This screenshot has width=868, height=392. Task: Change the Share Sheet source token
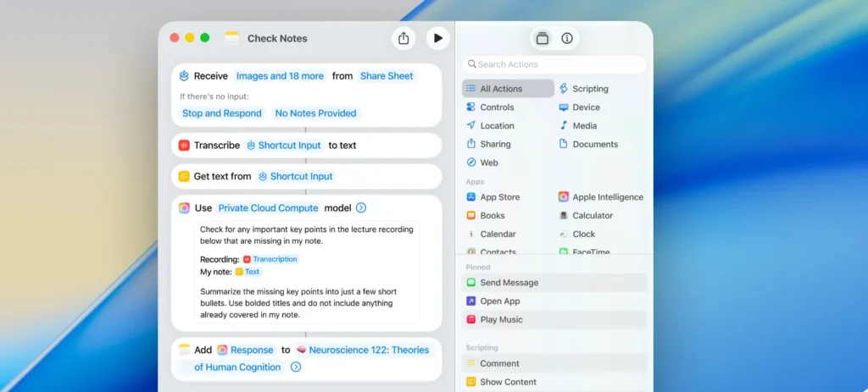[387, 75]
